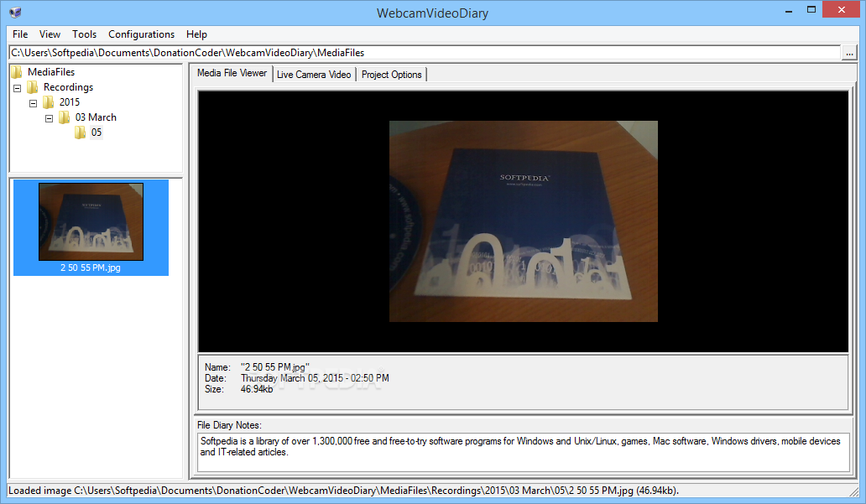Click the File Diary Notes label
This screenshot has height=504, width=866.
point(229,425)
